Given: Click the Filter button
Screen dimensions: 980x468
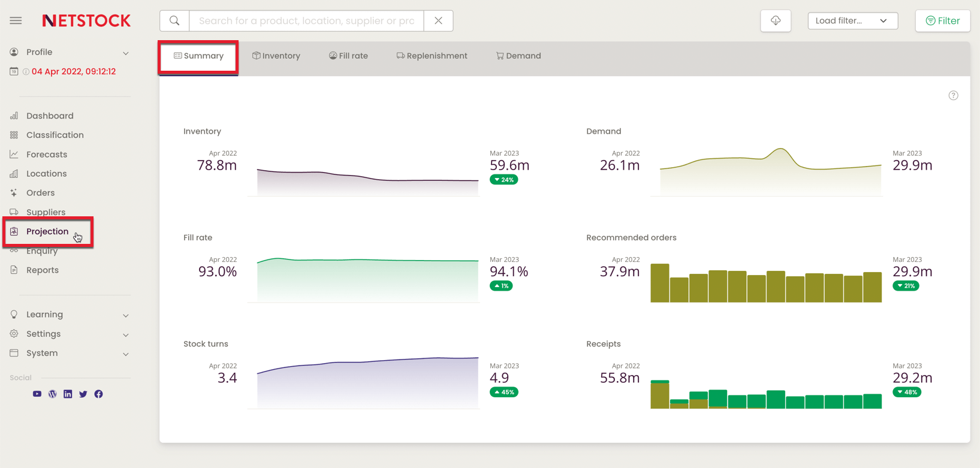Looking at the screenshot, I should pos(943,20).
